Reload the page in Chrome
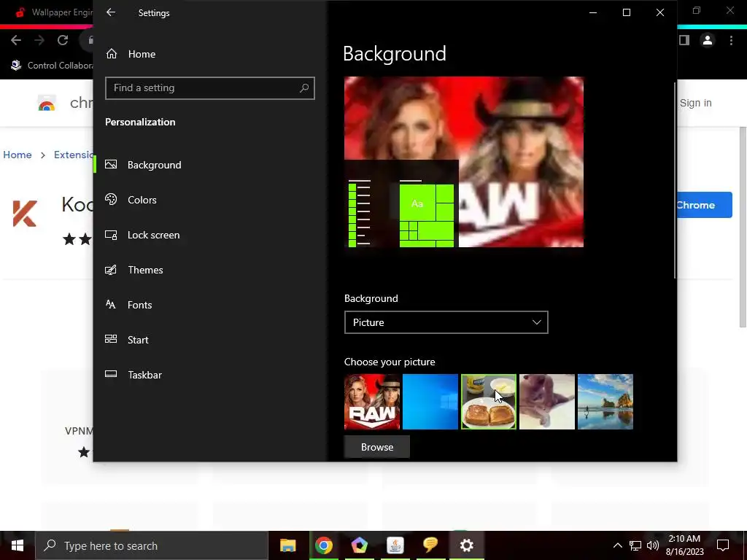The width and height of the screenshot is (747, 560). pos(63,41)
